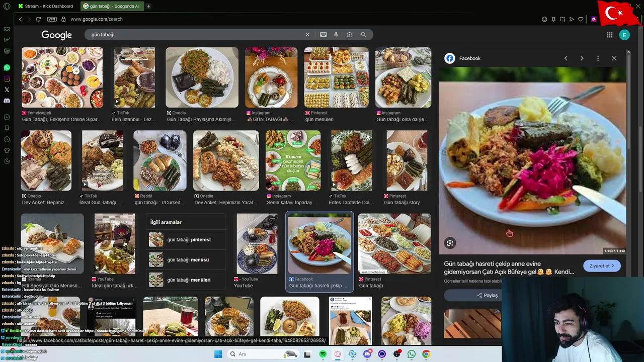Search inside image with Lens overlay icon
This screenshot has width=644, height=362.
(x=450, y=243)
